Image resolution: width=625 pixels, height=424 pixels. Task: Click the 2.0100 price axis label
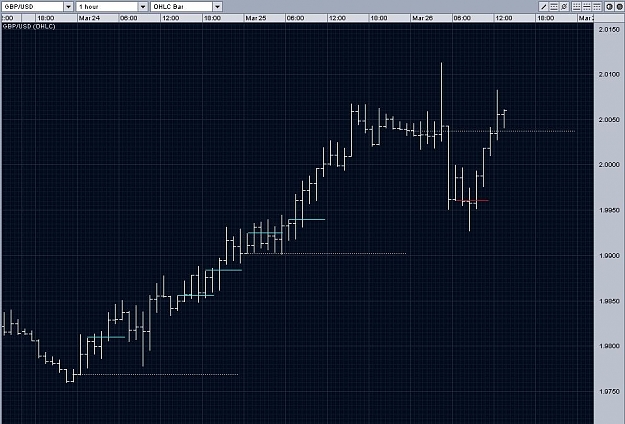pos(609,75)
